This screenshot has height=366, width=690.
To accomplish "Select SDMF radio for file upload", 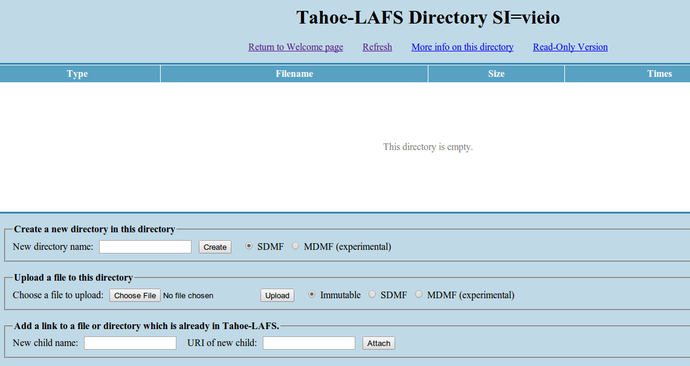I will 372,294.
